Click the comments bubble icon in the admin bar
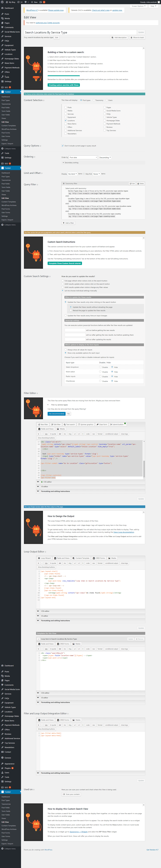This screenshot has height=868, width=161. (26, 2)
